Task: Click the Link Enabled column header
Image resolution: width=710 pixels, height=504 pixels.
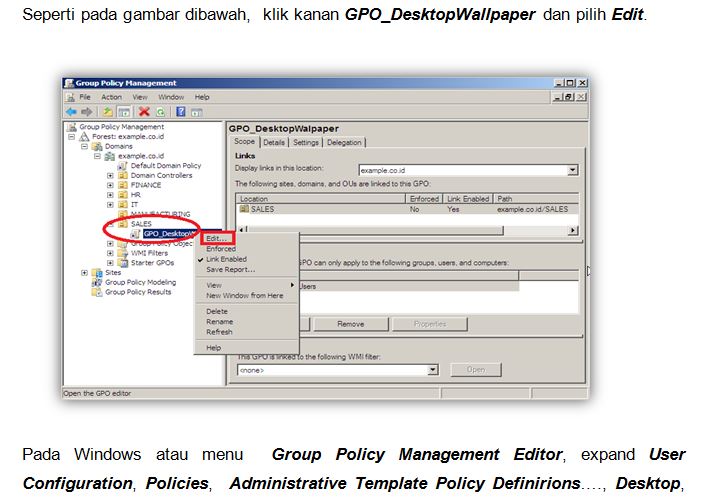Action: click(468, 199)
